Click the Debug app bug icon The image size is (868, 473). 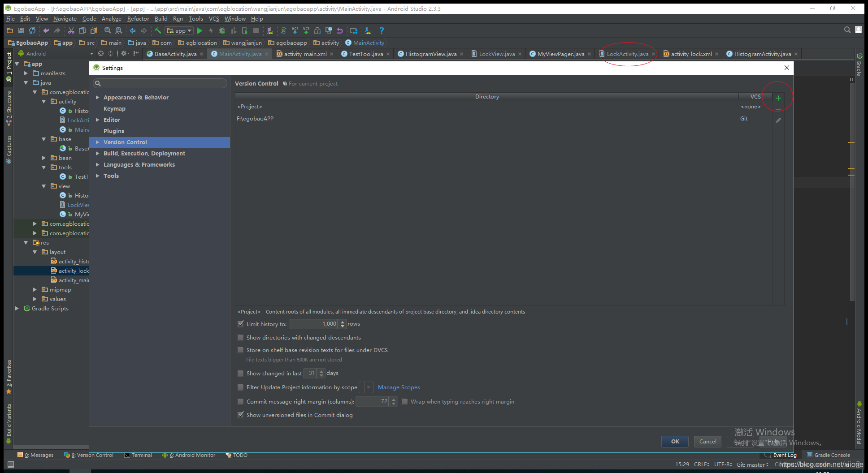tap(222, 30)
